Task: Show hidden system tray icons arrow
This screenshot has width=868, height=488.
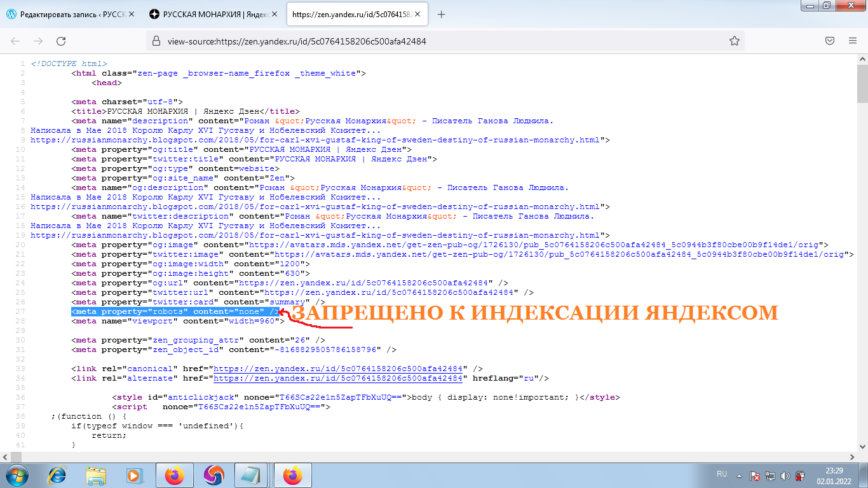Action: click(x=738, y=475)
